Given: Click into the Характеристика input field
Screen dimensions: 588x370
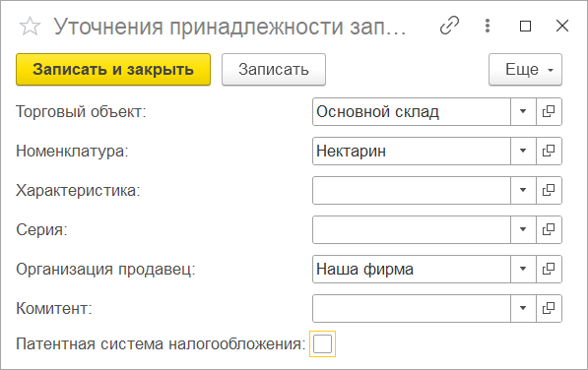Looking at the screenshot, I should point(412,190).
